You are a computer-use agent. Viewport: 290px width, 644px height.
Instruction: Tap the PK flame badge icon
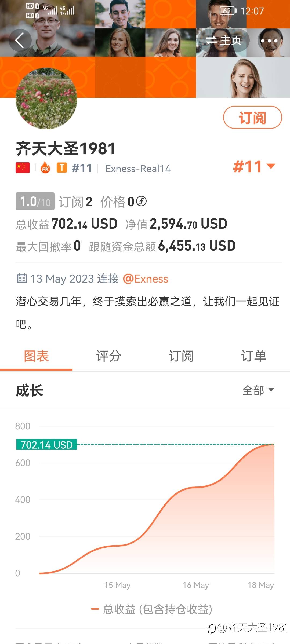tap(45, 168)
